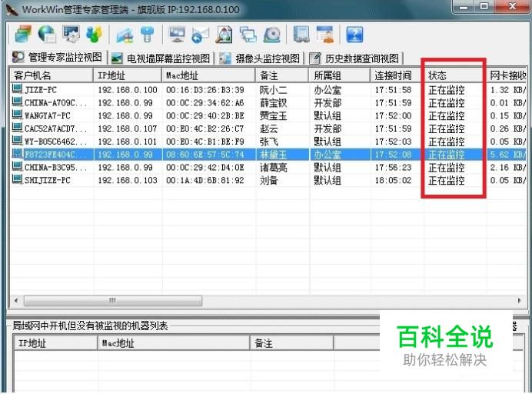
Task: Select highlighted client F8723FE404C...
Action: 268,155
